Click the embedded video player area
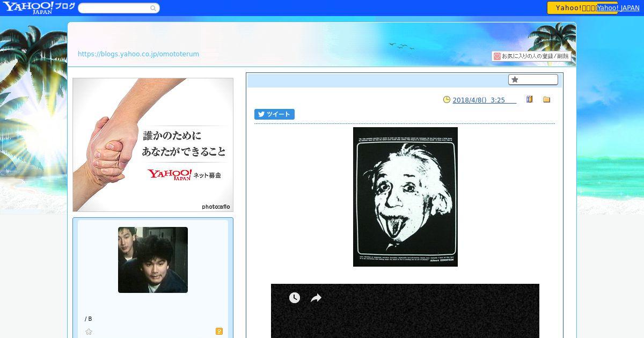This screenshot has height=338, width=644. point(405,311)
